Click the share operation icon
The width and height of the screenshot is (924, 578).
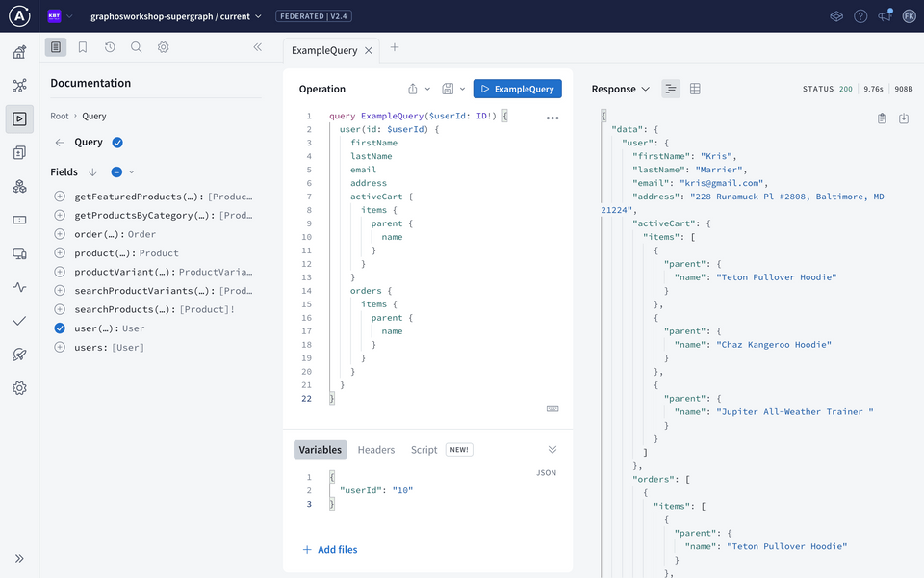413,89
